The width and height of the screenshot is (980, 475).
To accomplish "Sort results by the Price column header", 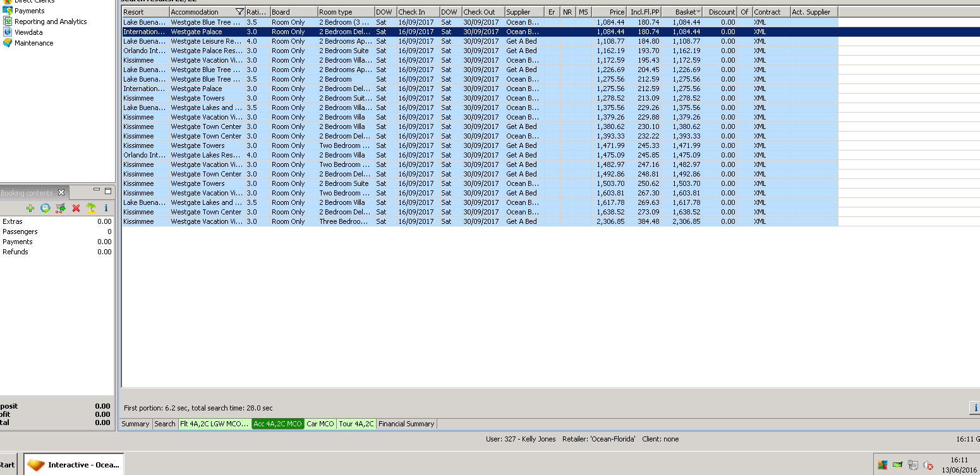I will pyautogui.click(x=609, y=12).
